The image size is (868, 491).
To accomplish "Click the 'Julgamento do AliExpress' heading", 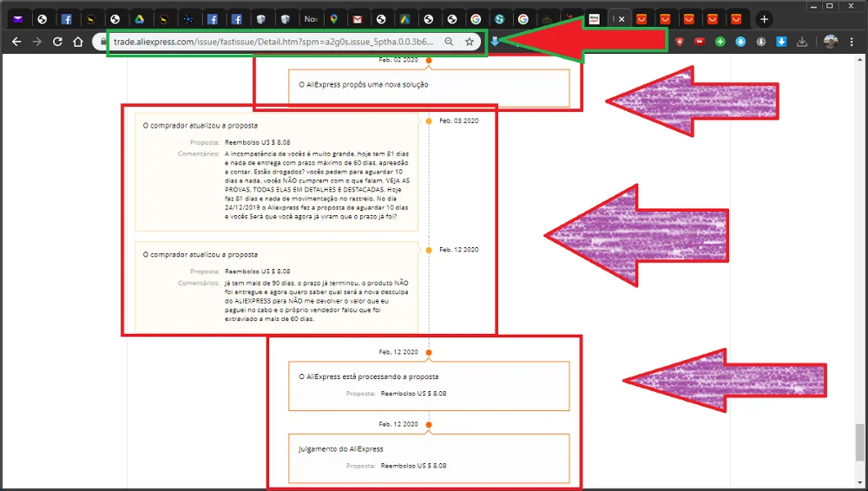I will [341, 449].
